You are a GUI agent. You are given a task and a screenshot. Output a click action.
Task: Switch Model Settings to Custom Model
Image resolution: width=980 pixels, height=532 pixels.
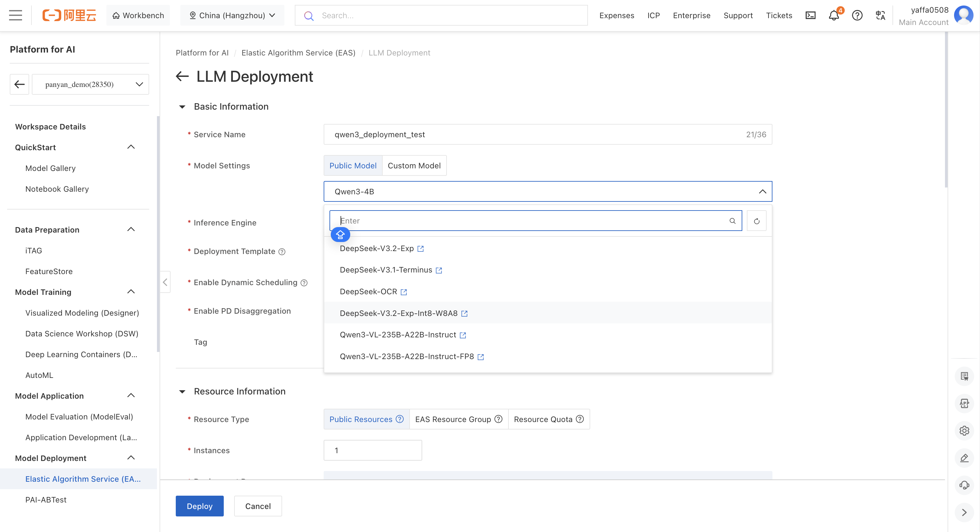tap(414, 165)
